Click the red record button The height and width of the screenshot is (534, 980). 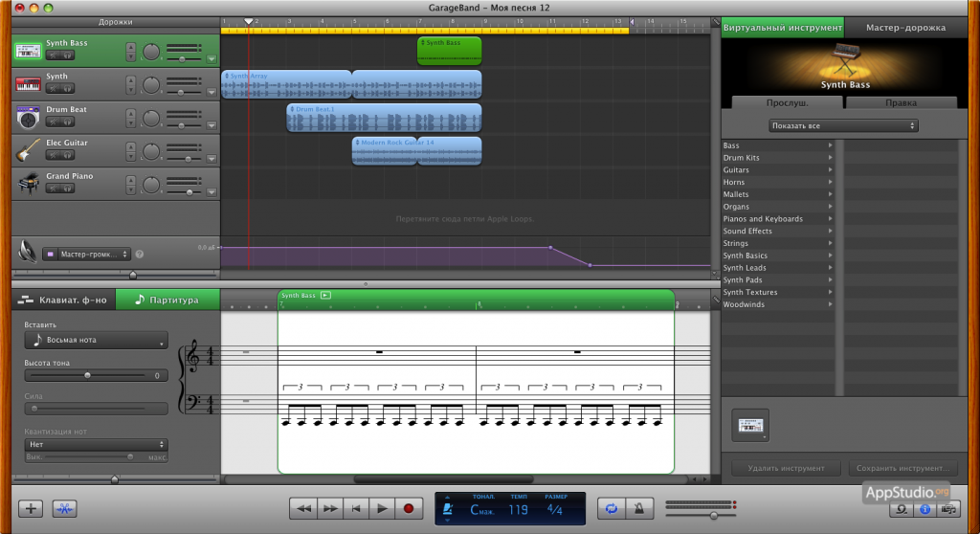pyautogui.click(x=409, y=509)
